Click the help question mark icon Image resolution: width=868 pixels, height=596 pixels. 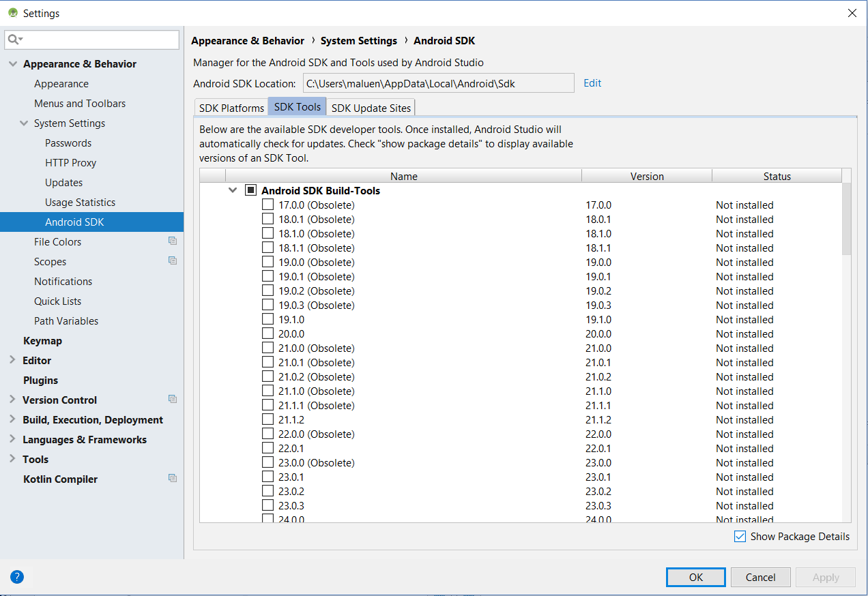coord(17,577)
